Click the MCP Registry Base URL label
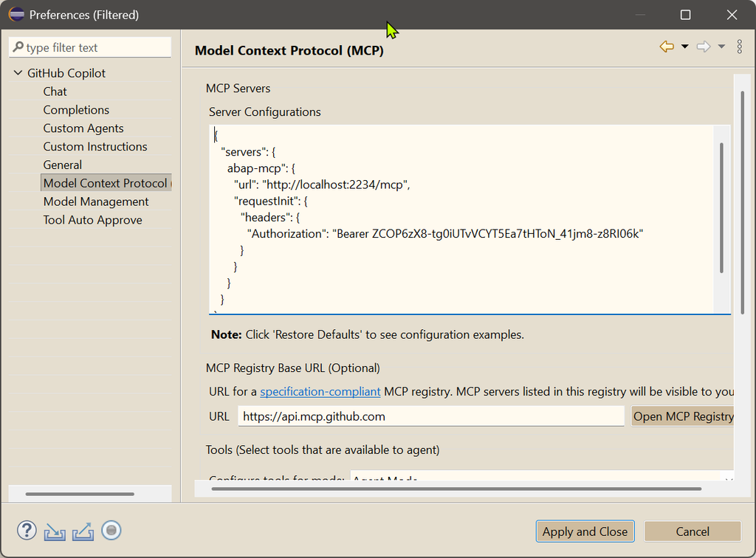 (x=292, y=368)
